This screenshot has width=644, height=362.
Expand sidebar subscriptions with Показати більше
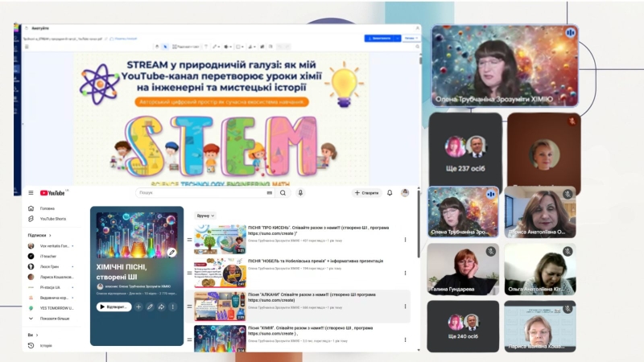55,319
